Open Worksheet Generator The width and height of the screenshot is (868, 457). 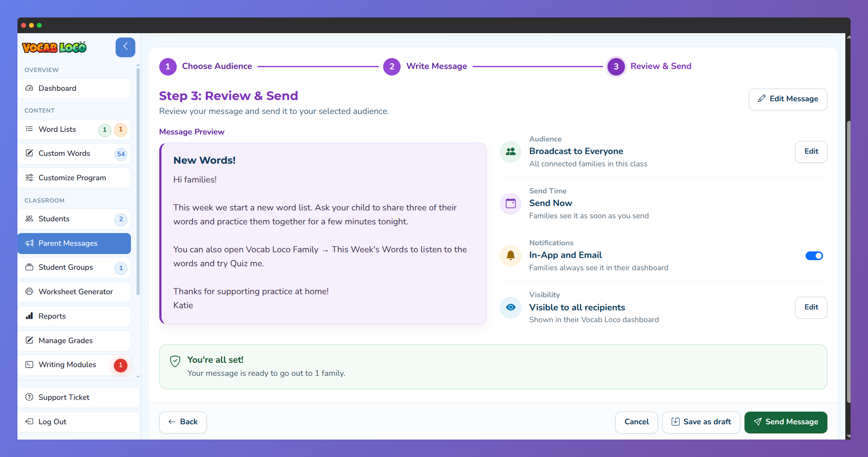point(74,292)
